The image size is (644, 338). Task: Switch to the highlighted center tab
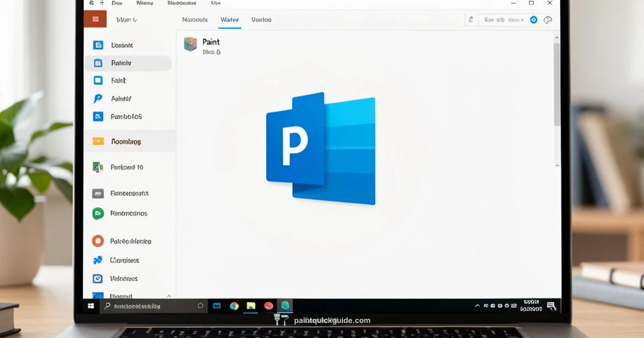click(229, 19)
